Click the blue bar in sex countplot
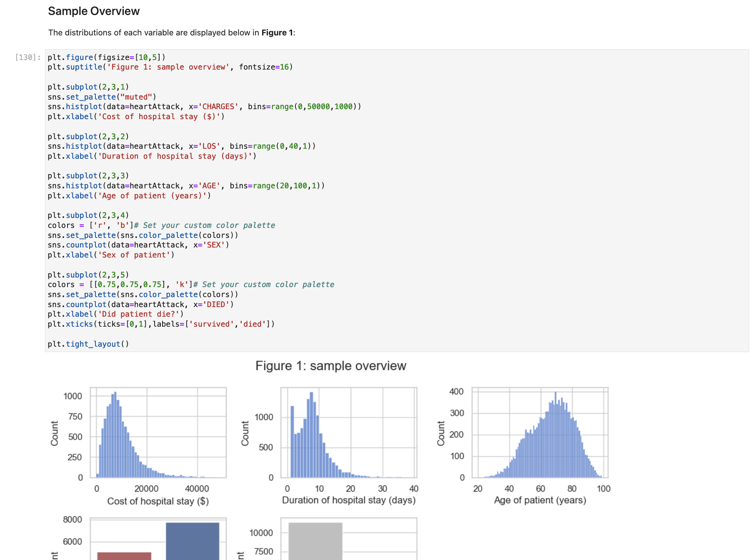The image size is (755, 560). click(192, 541)
